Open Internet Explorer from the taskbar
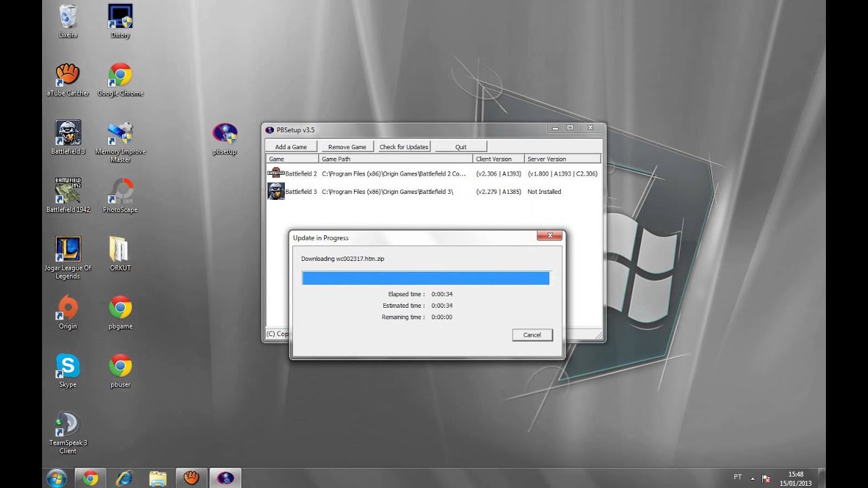The height and width of the screenshot is (488, 868). coord(124,478)
